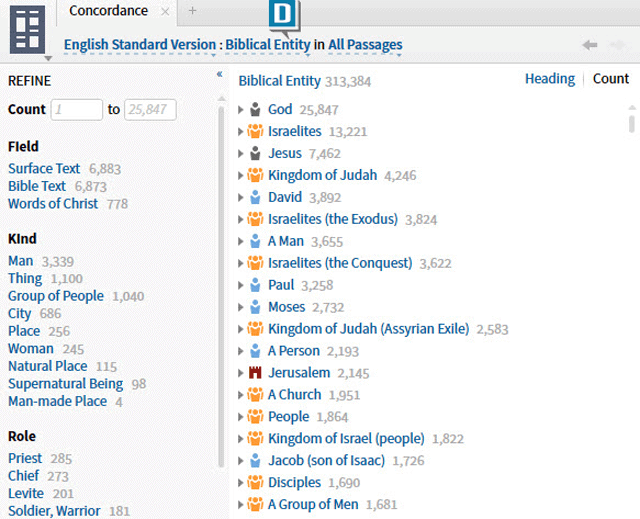This screenshot has width=640, height=519.
Task: Filter Kind by City
Action: tap(20, 314)
